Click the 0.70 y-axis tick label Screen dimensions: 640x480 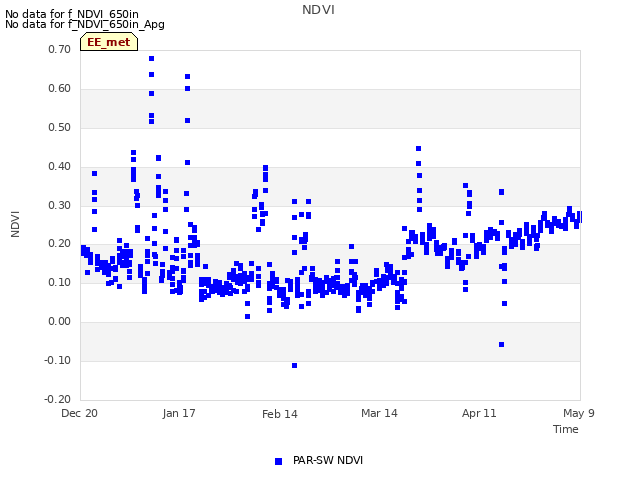click(60, 49)
